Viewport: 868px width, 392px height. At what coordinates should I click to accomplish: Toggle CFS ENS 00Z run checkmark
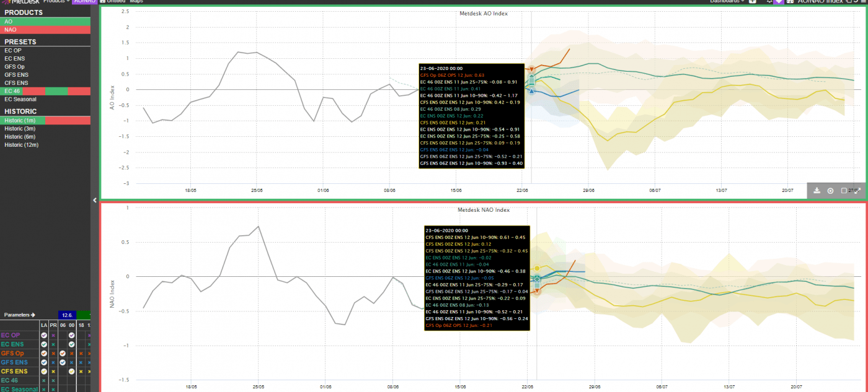pos(71,371)
